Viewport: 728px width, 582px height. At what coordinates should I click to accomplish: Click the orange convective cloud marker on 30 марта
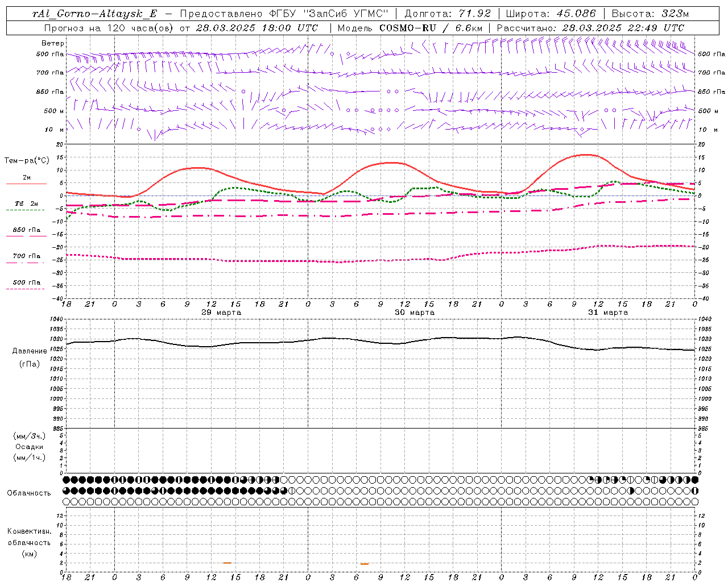[x=365, y=564]
